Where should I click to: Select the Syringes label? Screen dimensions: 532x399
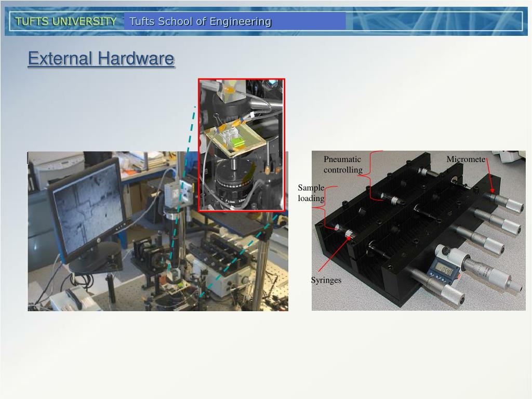click(x=326, y=280)
